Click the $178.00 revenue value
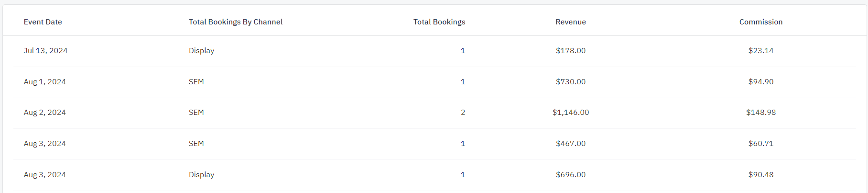This screenshot has height=193, width=868. click(x=570, y=51)
